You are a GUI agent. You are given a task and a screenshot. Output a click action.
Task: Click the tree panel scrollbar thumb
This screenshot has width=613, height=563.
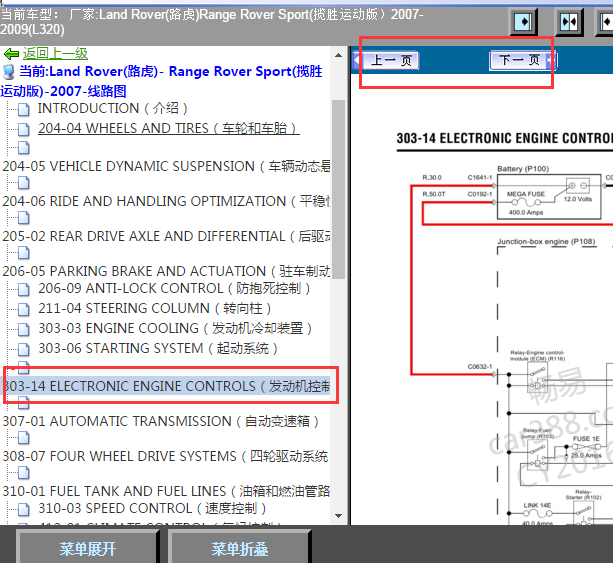pyautogui.click(x=339, y=189)
